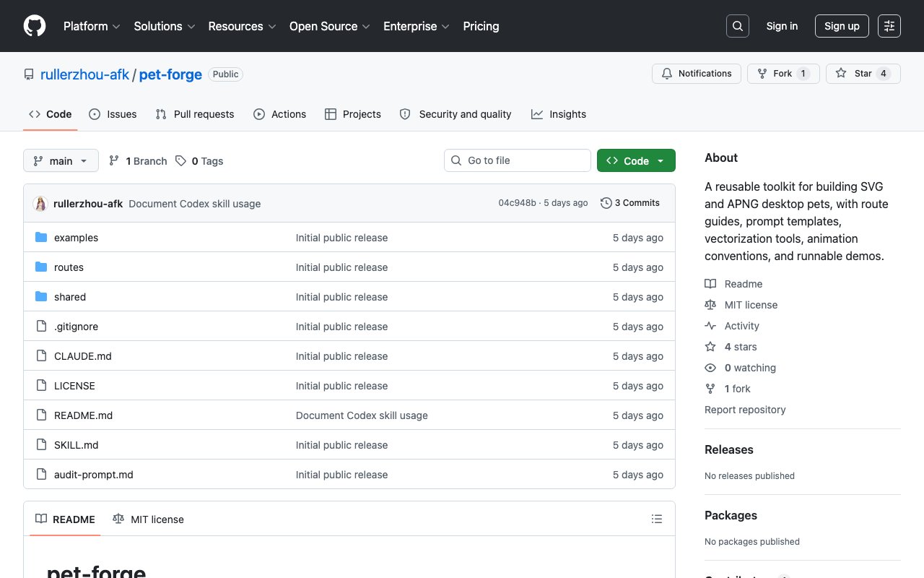
Task: Click the clock icon next to 3 Commits
Action: click(x=606, y=203)
